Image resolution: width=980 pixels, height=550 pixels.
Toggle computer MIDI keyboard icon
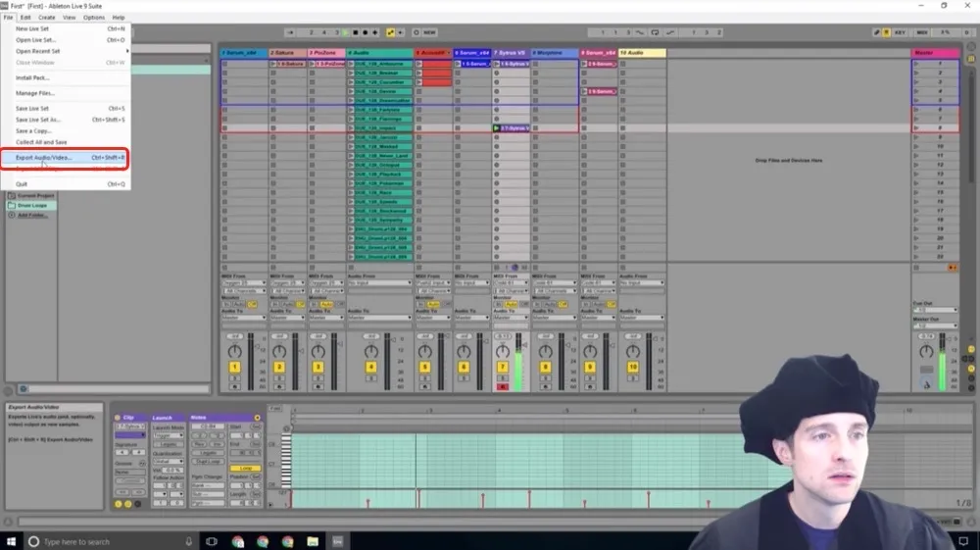[x=886, y=32]
